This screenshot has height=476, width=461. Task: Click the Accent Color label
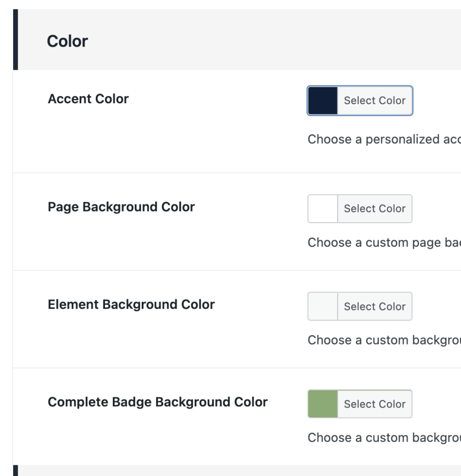[x=88, y=99]
